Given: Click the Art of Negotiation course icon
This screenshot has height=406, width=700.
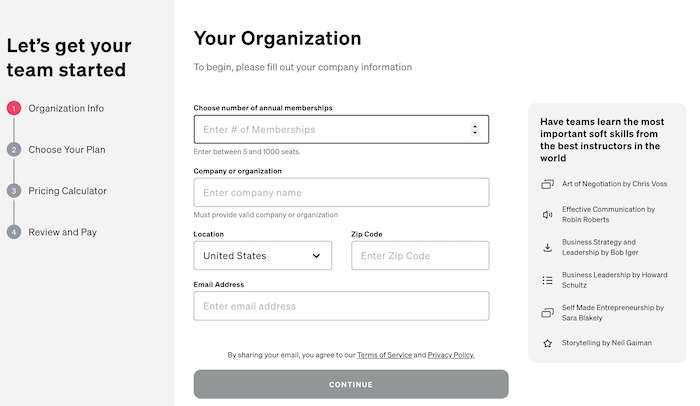Looking at the screenshot, I should [x=547, y=184].
